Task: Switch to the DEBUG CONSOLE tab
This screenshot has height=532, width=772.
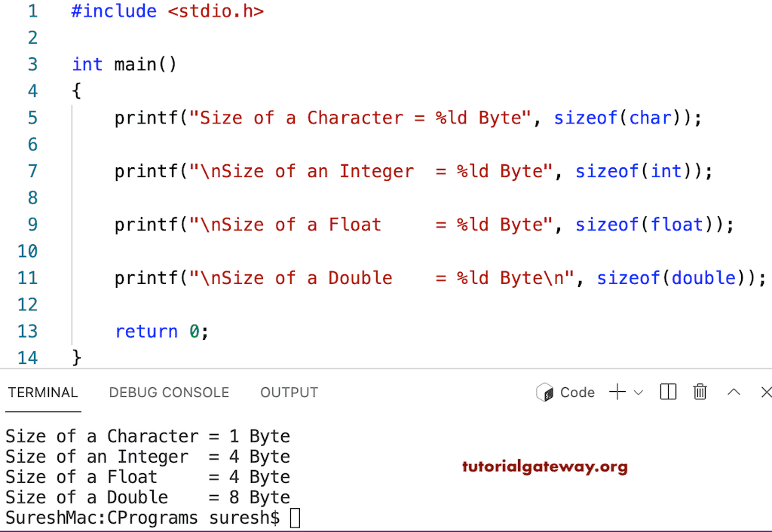Action: pyautogui.click(x=168, y=393)
